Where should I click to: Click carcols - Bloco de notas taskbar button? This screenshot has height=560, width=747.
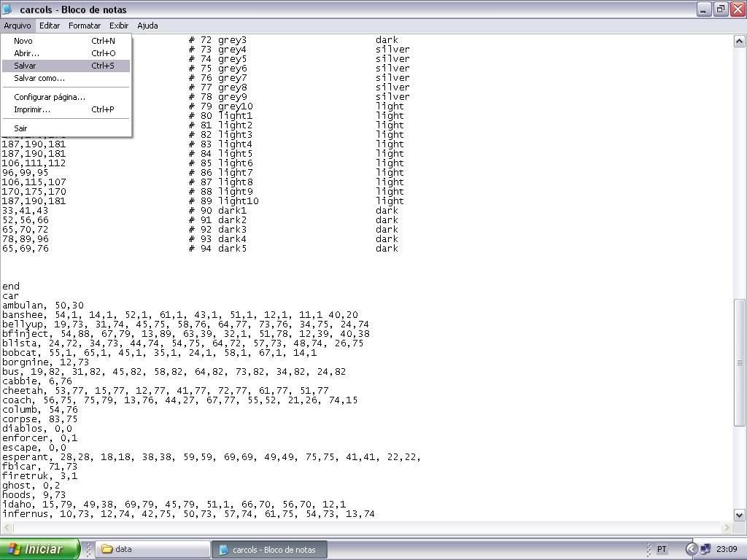270,549
